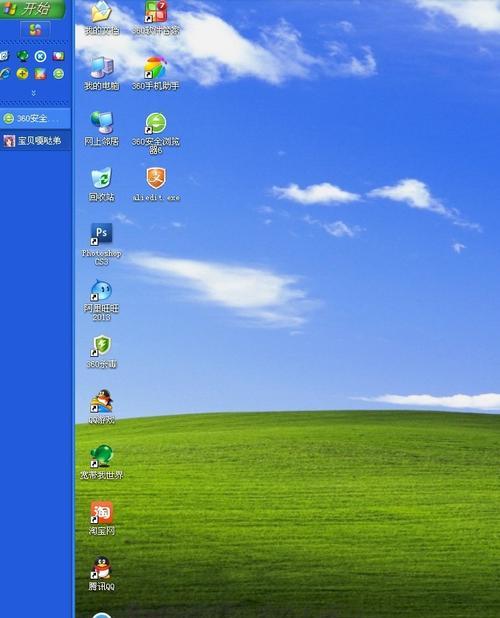Click yellow plus icon in quick launch

point(22,74)
